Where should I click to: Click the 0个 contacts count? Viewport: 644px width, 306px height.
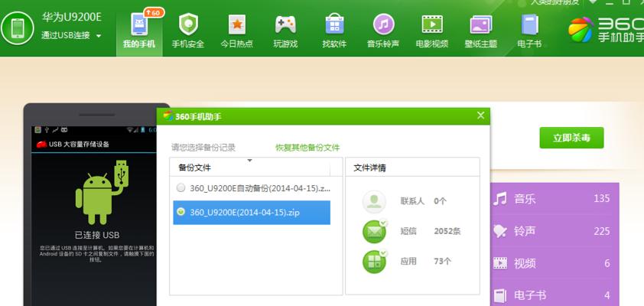point(440,201)
